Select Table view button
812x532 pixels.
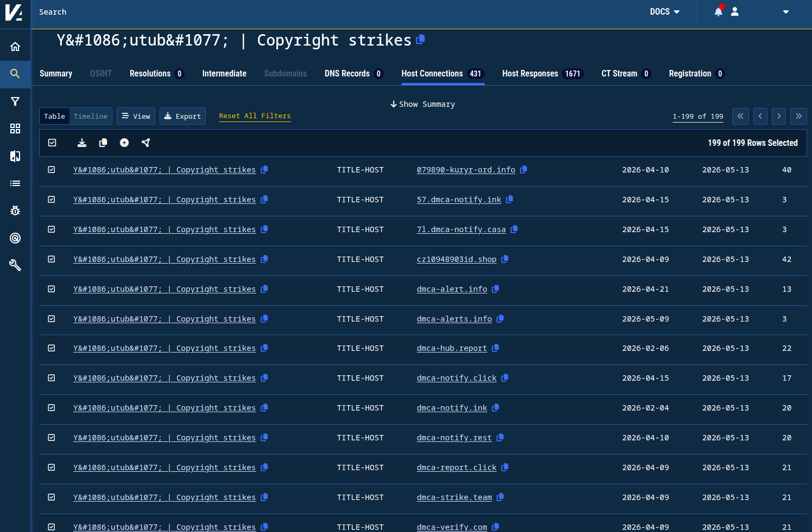coord(54,116)
